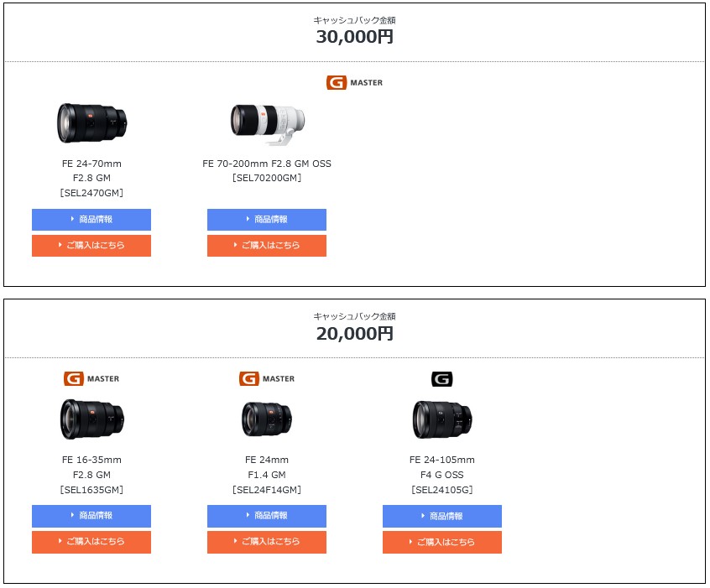Click the FE 24mm F1.4 GM lens image

[267, 419]
